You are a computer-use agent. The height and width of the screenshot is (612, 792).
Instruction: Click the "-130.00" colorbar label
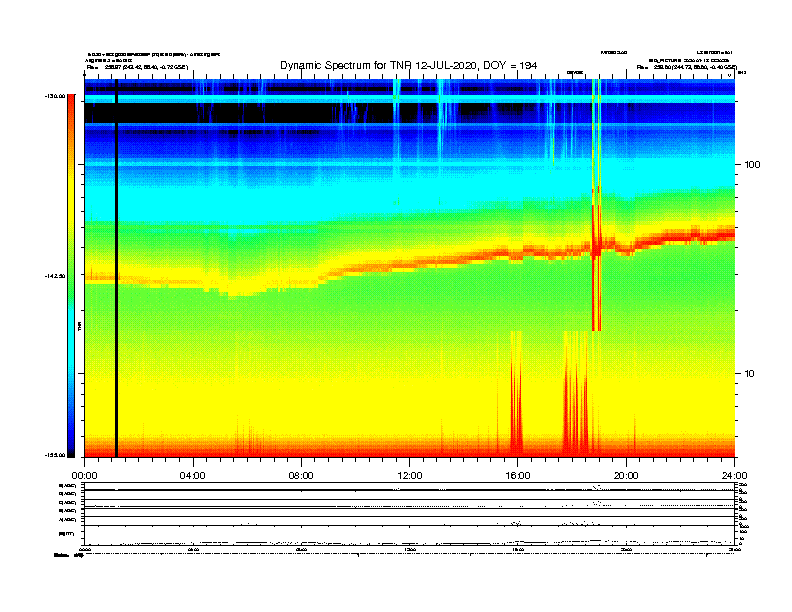[x=55, y=96]
